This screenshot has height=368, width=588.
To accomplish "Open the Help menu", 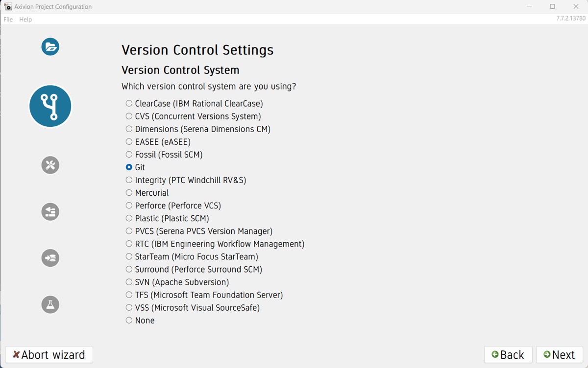I will click(x=25, y=20).
